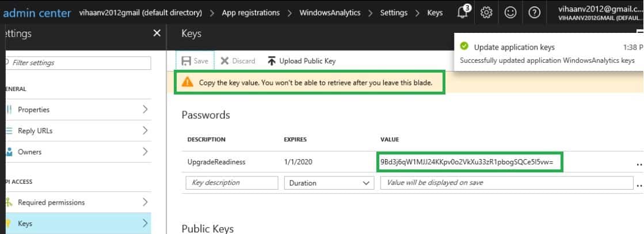The image size is (644, 234).
Task: Click the Discard X icon
Action: (224, 61)
